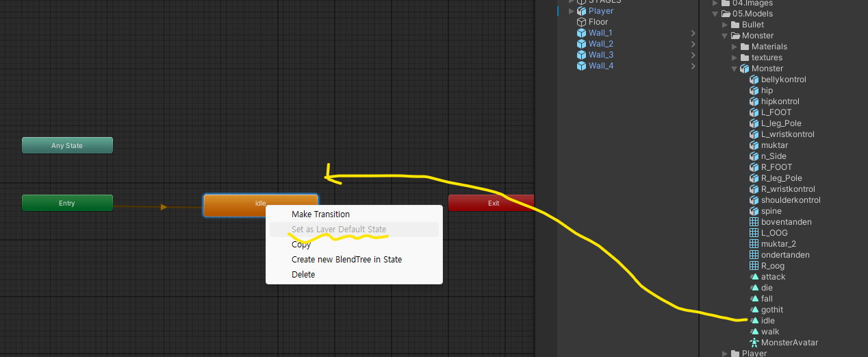Viewport: 868px width, 357px height.
Task: Select the Player label in Hierarchy
Action: pos(601,11)
